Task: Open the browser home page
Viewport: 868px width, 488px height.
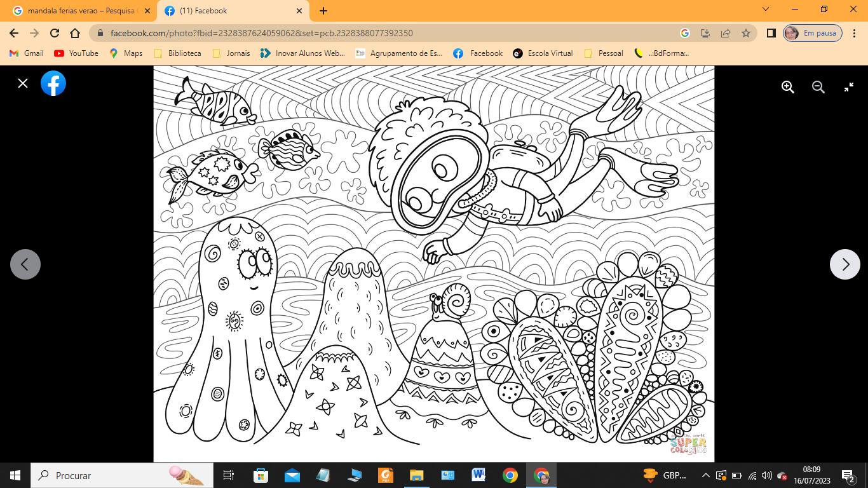Action: click(x=75, y=33)
